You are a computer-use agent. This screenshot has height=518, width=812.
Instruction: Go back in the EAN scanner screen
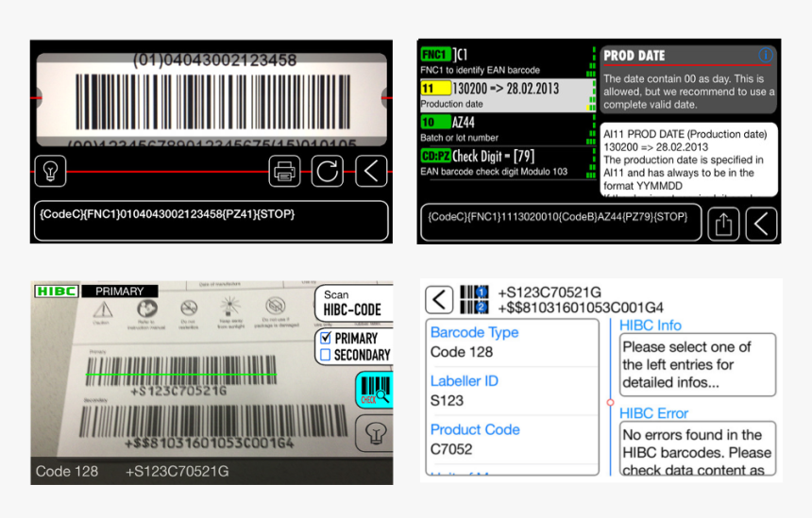pos(371,171)
